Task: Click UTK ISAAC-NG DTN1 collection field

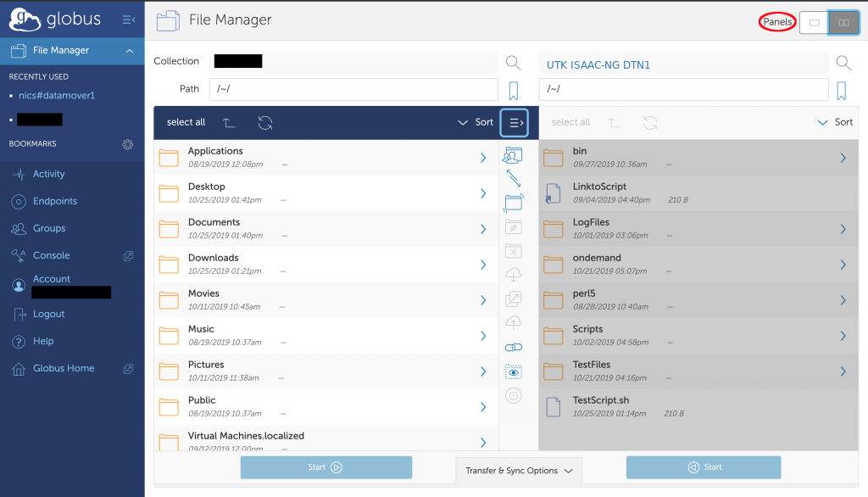Action: [x=684, y=63]
